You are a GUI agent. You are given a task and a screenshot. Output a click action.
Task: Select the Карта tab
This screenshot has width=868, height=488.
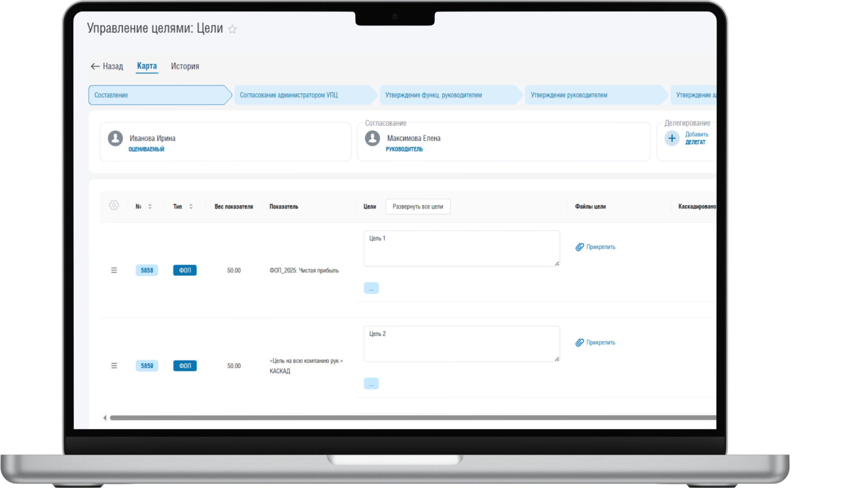coord(147,66)
